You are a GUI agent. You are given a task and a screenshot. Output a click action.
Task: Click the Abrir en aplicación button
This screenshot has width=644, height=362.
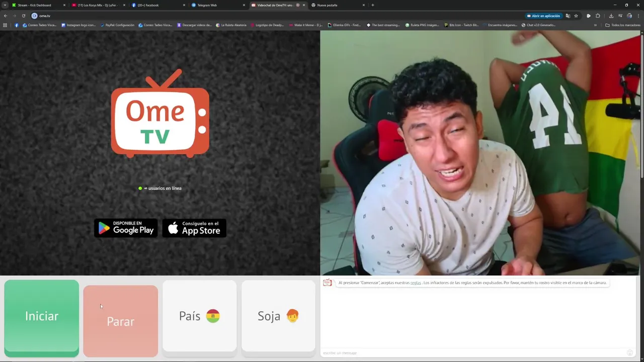tap(543, 16)
